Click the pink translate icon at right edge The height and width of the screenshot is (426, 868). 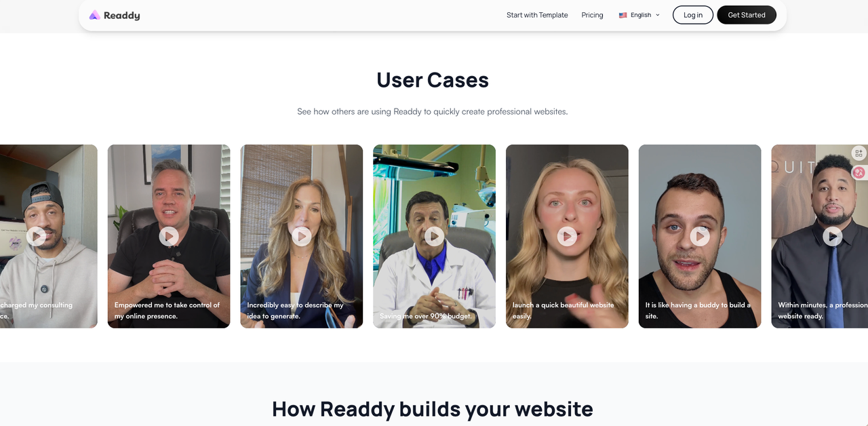click(859, 172)
